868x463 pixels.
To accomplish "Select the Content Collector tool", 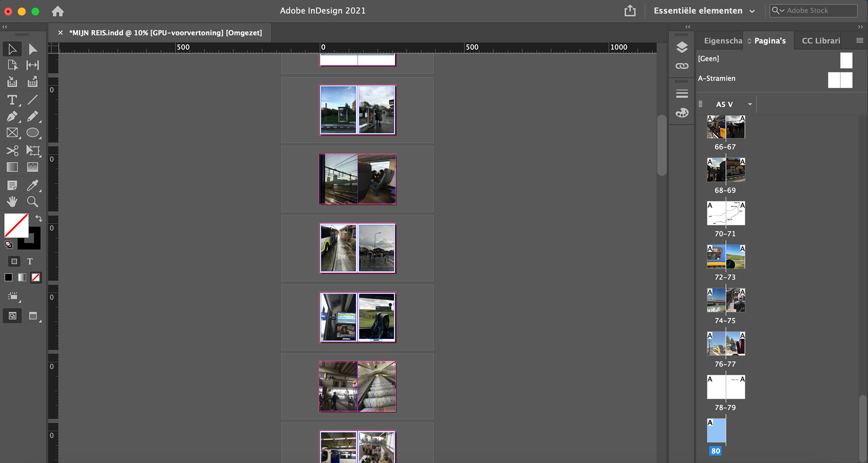I will click(x=12, y=82).
